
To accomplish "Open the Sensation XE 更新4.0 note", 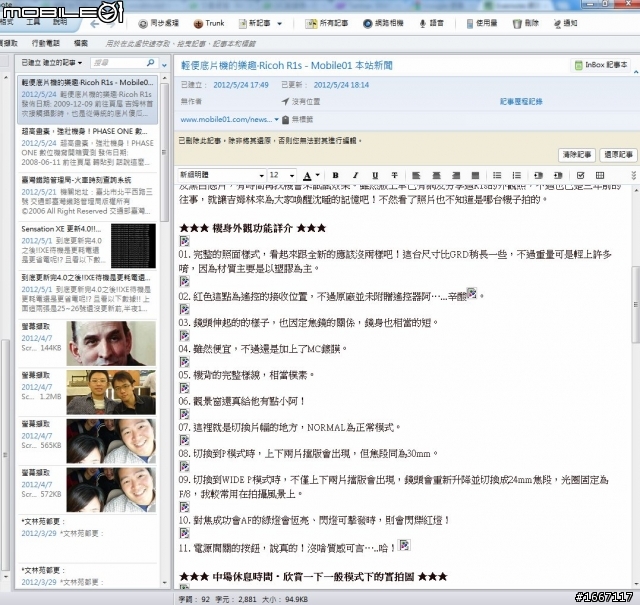I will 87,246.
